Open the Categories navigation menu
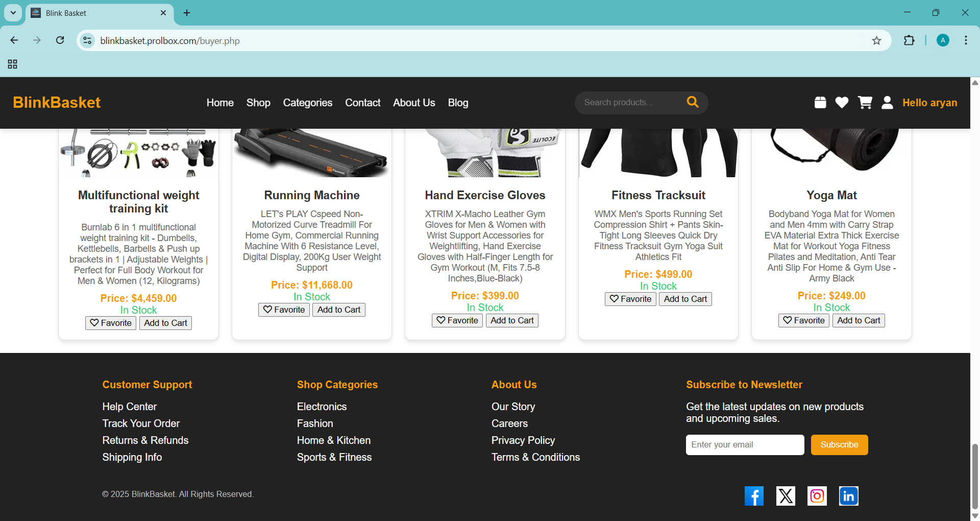This screenshot has width=980, height=521. point(307,103)
